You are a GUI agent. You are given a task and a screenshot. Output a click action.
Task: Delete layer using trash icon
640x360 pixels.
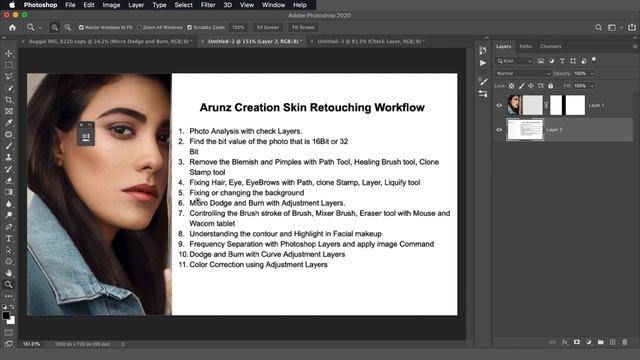624,342
